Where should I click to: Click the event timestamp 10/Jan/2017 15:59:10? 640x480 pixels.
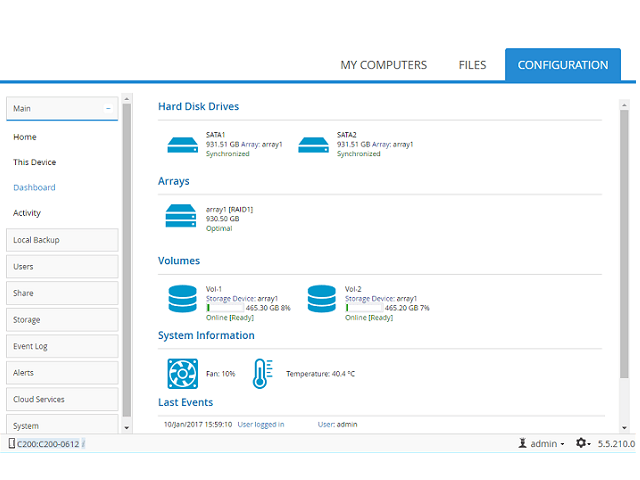pyautogui.click(x=198, y=424)
